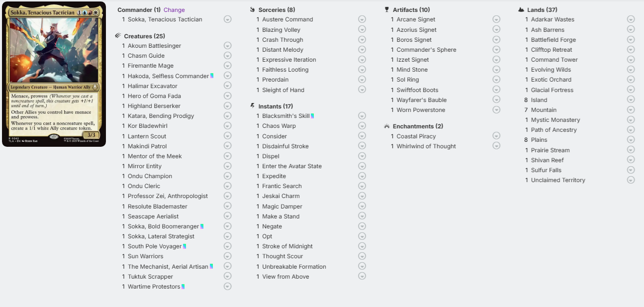
Task: Click the Change commander link
Action: coord(174,9)
